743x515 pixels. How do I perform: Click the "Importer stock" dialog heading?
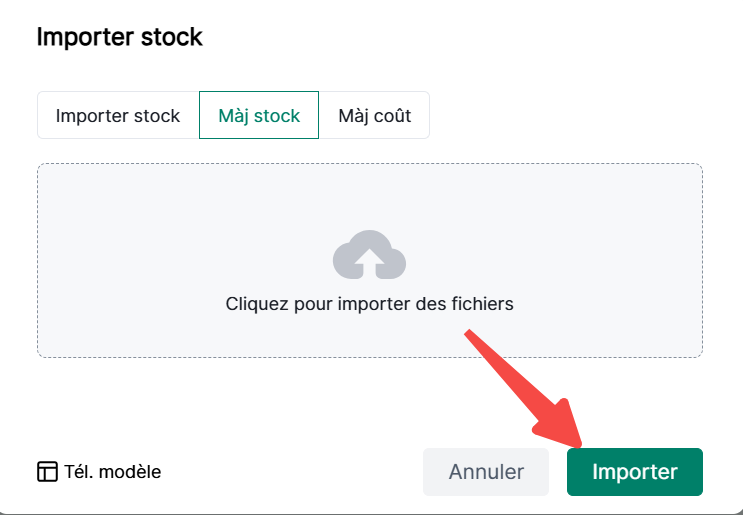click(x=120, y=38)
